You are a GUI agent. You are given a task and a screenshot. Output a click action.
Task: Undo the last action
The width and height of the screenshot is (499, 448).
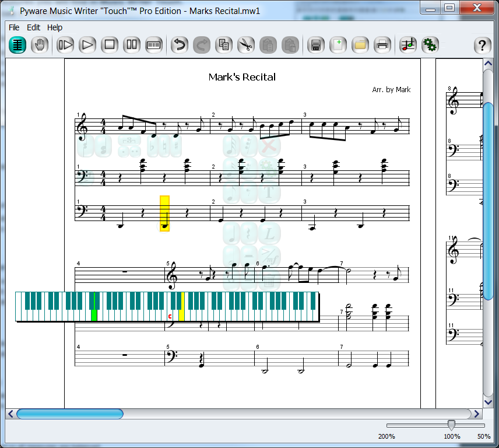180,45
